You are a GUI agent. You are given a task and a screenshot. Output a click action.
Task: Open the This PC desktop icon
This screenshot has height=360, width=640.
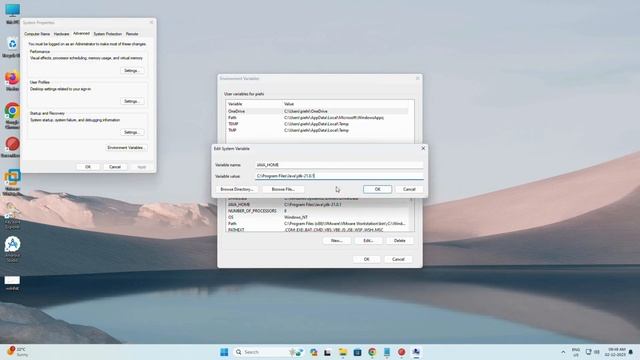click(x=12, y=12)
